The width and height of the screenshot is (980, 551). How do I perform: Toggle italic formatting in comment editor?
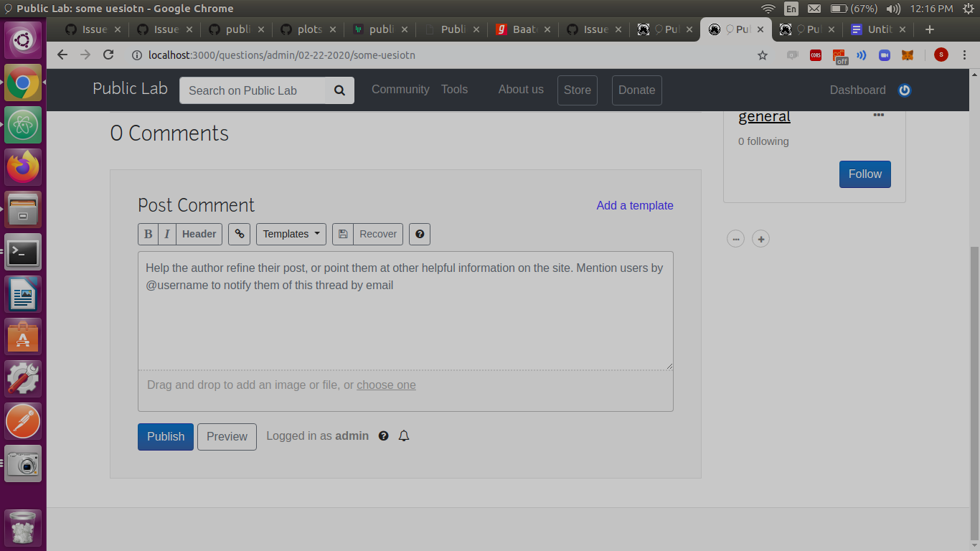tap(166, 234)
